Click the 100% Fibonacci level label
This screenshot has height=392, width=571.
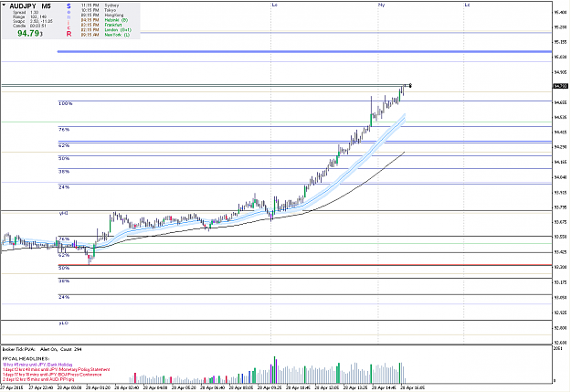tap(66, 104)
